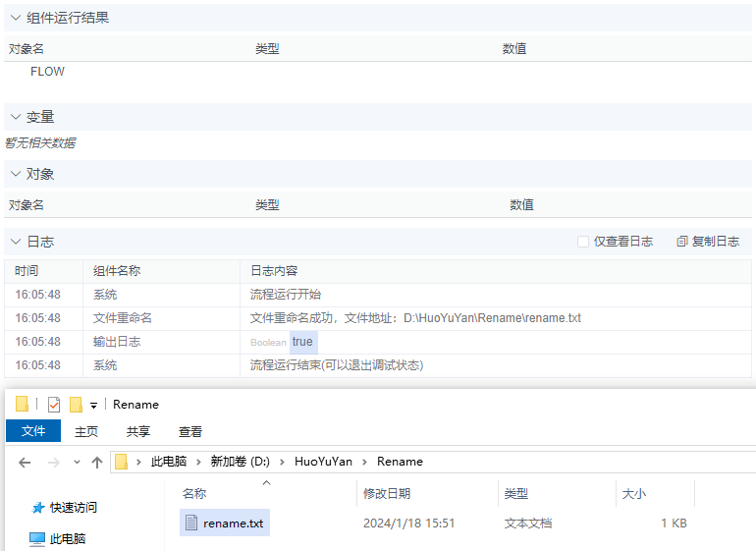The height and width of the screenshot is (551, 756).
Task: Click the Explorer forward arrow
Action: [54, 463]
